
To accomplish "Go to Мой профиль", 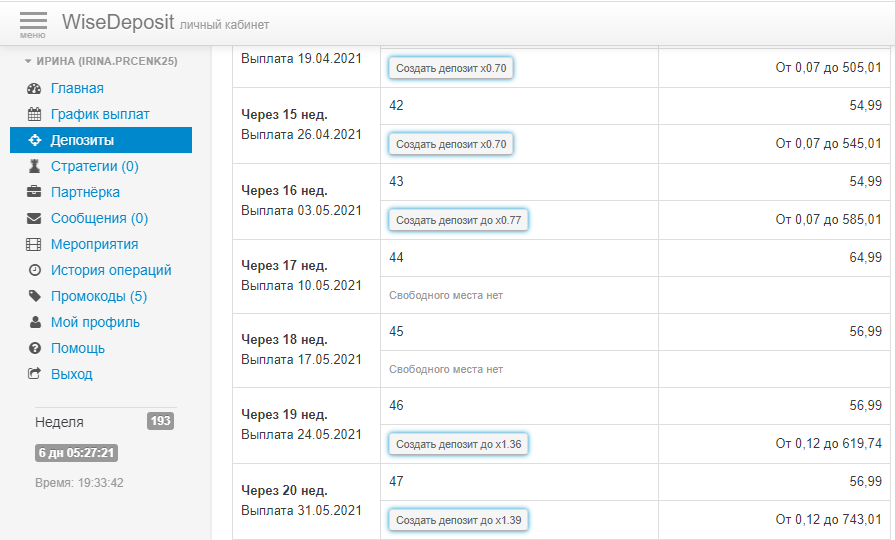I will click(x=95, y=322).
